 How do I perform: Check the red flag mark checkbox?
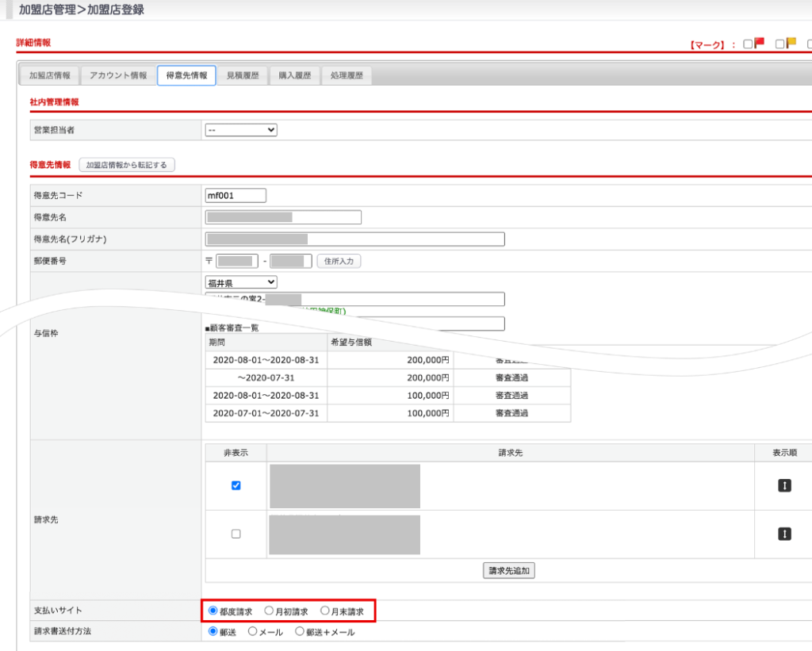[x=748, y=44]
